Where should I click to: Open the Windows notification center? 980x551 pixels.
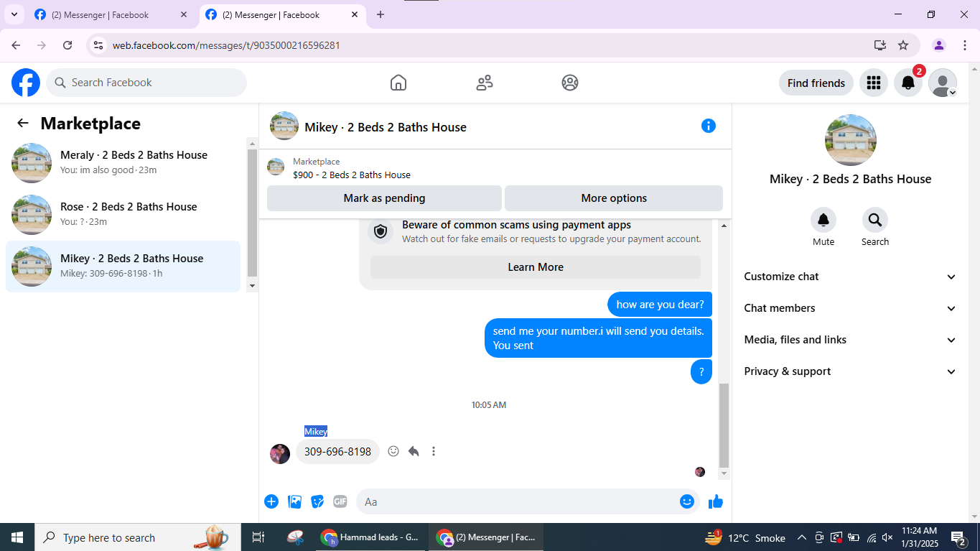(959, 537)
